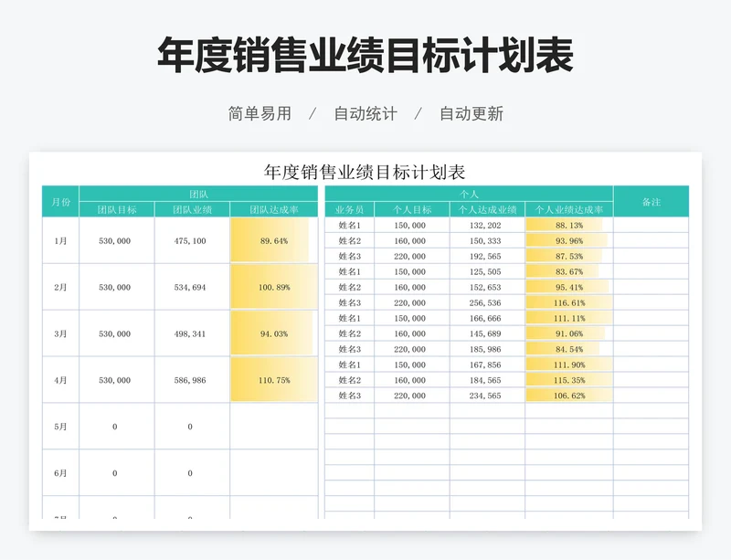
Task: Click the 111.90% personal rate cell
Action: pos(569,365)
